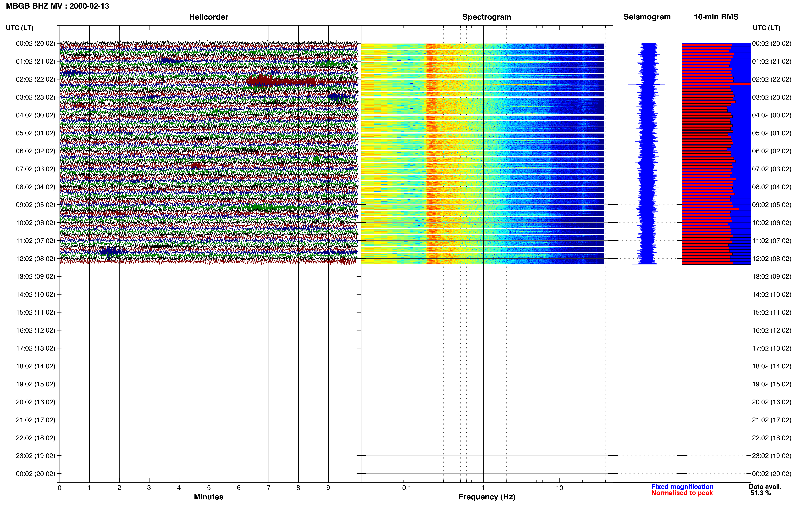Click helicorder time label '13:02 (09:02)'

coord(35,277)
